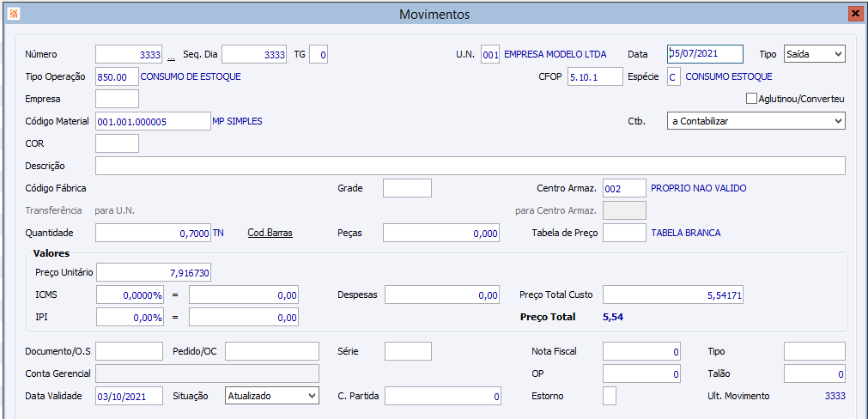The image size is (868, 419).
Task: Click the ellipsis button beside Número
Action: point(171,55)
